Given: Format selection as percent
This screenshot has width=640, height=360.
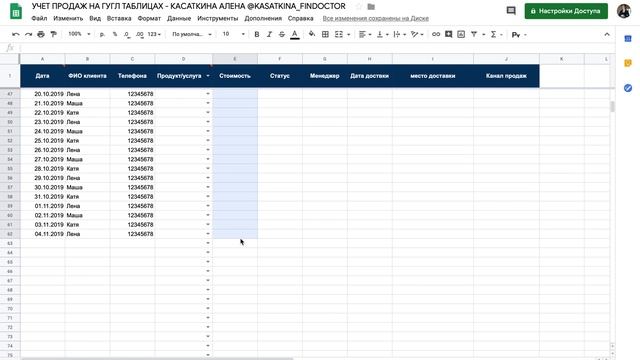Looking at the screenshot, I should (115, 35).
